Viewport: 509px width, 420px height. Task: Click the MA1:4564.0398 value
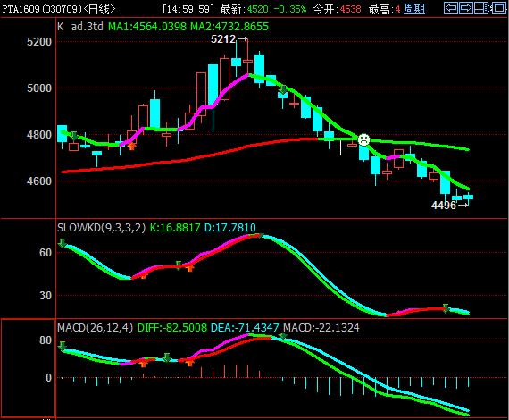point(147,26)
